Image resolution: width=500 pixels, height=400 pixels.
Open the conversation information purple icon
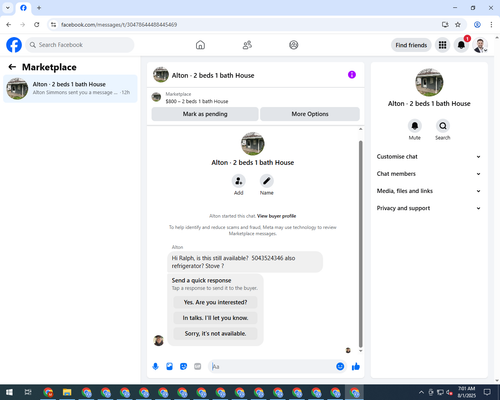352,75
